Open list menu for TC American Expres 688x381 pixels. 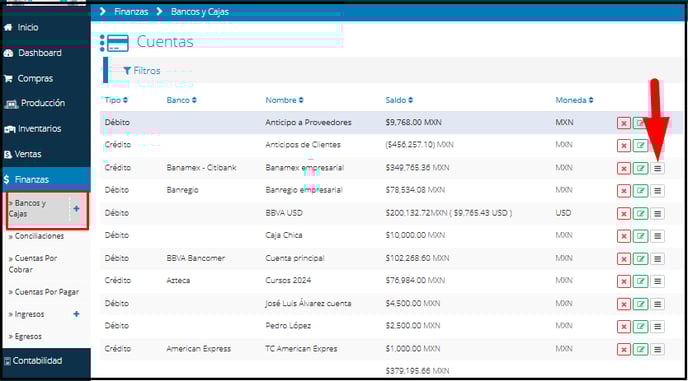(x=657, y=349)
